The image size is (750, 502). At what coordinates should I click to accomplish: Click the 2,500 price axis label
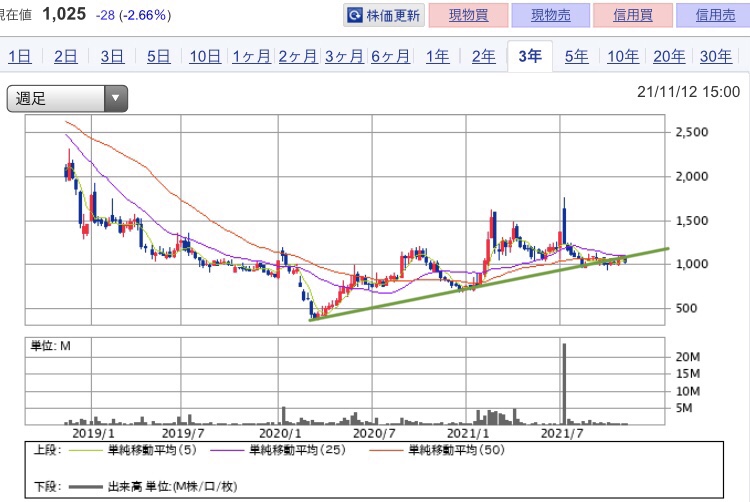point(692,132)
